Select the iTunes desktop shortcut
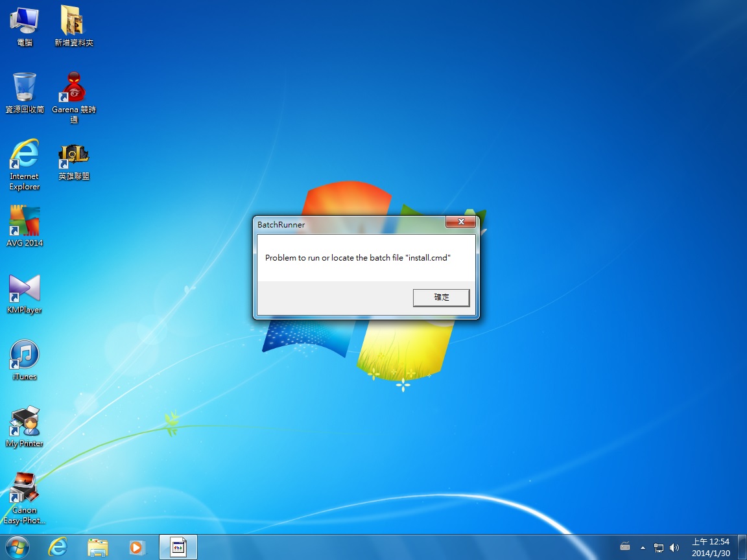Image resolution: width=747 pixels, height=560 pixels. tap(24, 360)
